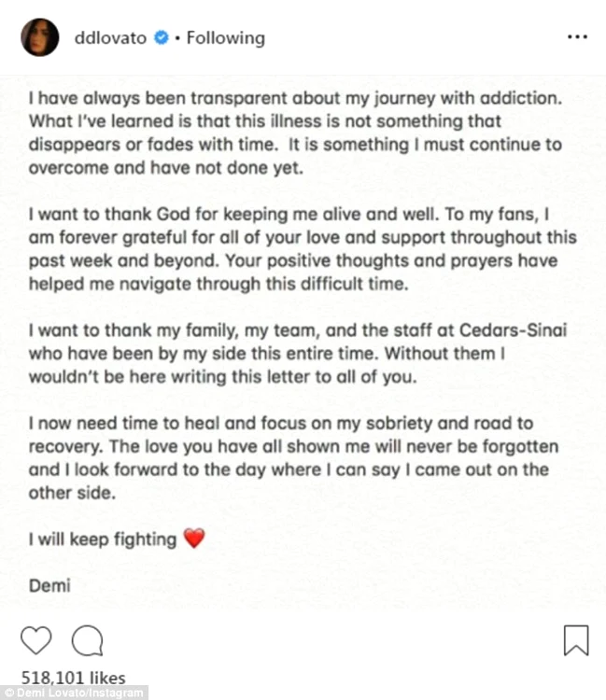606x700 pixels.
Task: Like the post with the heart icon
Action: point(35,640)
